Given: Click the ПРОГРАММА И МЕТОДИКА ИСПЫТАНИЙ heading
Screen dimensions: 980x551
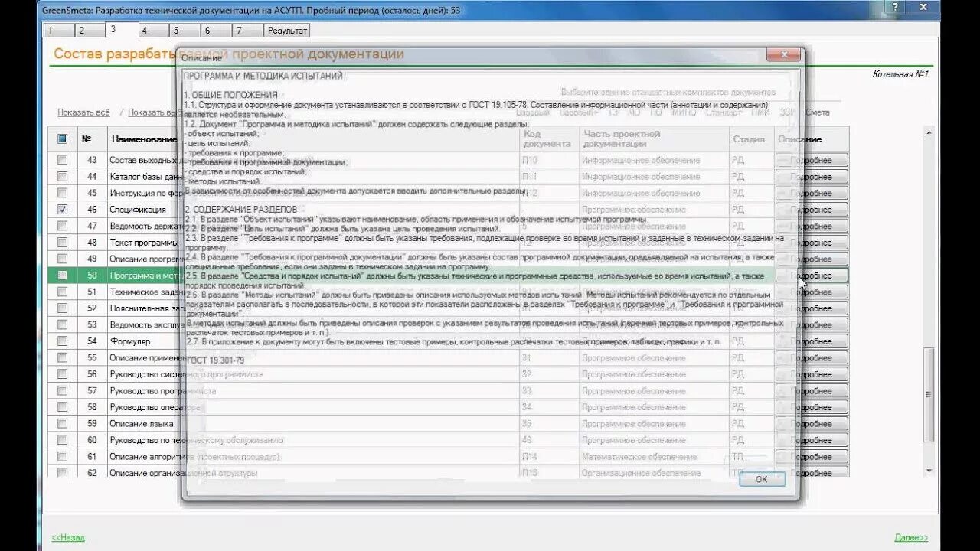Looking at the screenshot, I should tap(263, 76).
